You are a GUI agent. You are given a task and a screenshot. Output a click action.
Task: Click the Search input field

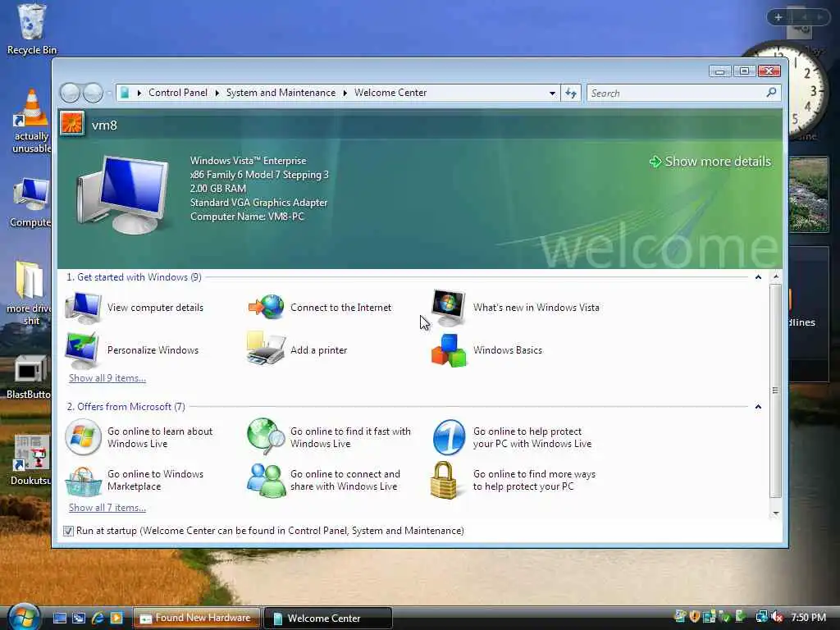(676, 94)
